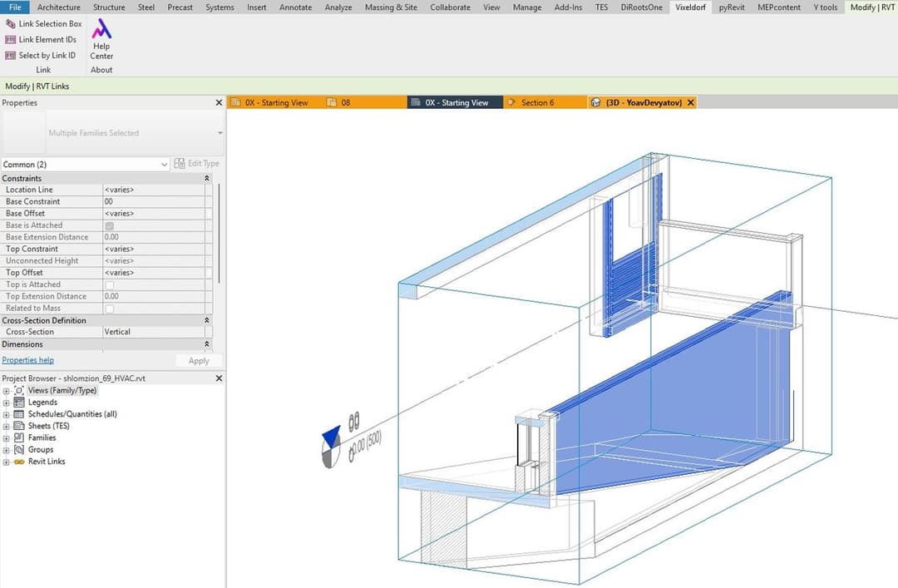The height and width of the screenshot is (588, 898).
Task: Toggle the Related to Mass checkbox
Action: [x=110, y=309]
